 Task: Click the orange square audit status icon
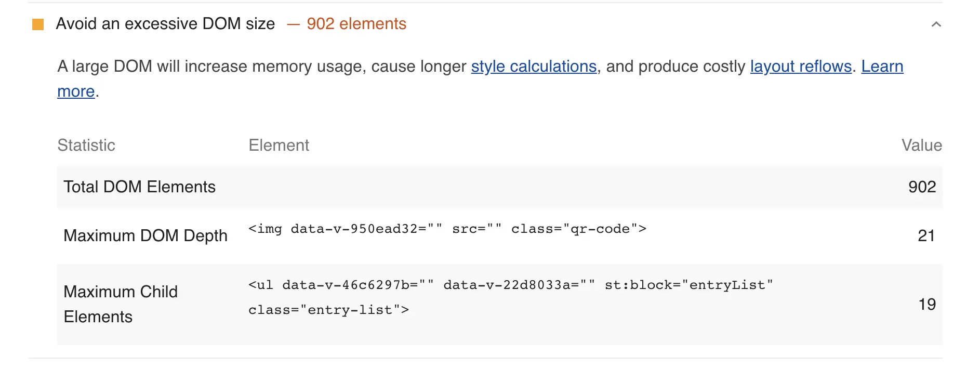(38, 24)
